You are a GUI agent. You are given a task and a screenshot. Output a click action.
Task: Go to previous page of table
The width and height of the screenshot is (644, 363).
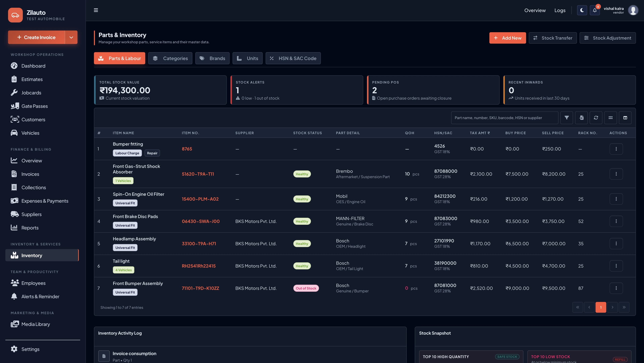click(x=589, y=307)
